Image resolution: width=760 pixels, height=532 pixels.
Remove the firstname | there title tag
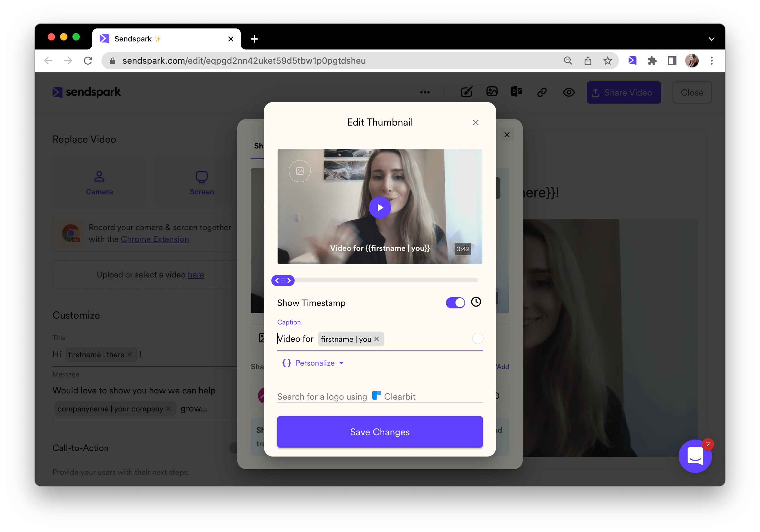click(x=130, y=354)
